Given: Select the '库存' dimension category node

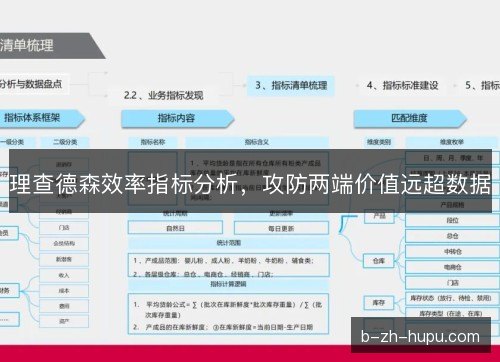Looking at the screenshot, I should coord(379,303).
